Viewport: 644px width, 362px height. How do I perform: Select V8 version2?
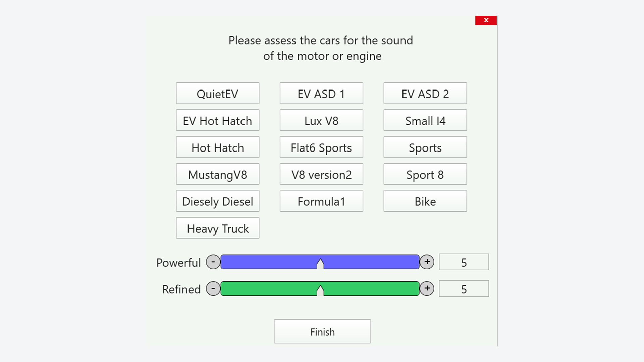(321, 174)
